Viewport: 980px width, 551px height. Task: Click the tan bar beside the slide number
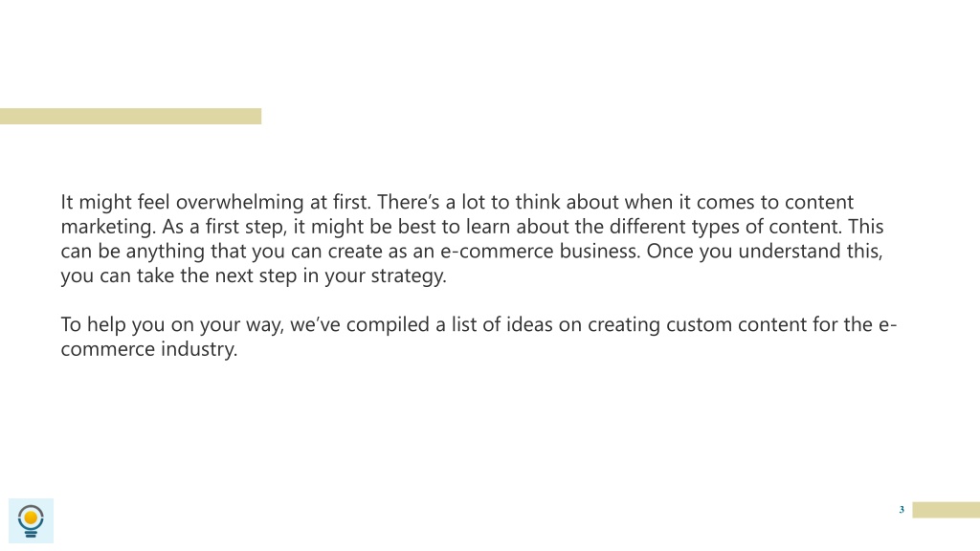pos(946,510)
